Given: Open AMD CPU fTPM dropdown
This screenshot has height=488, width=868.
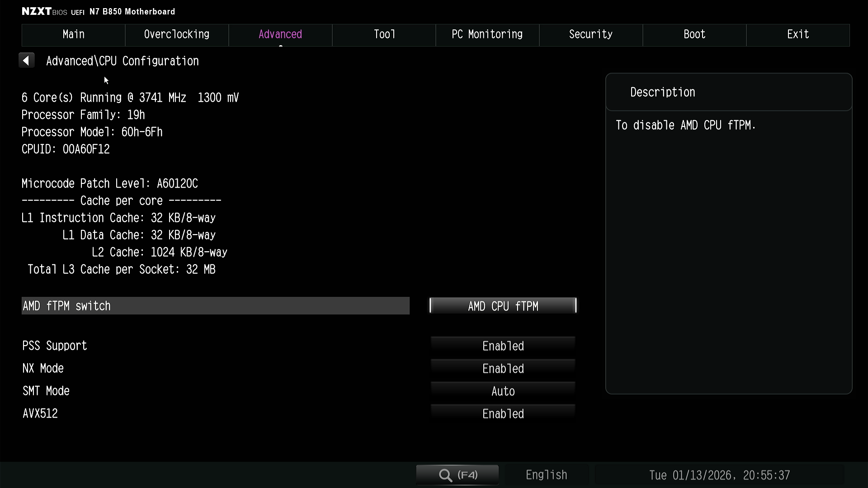Looking at the screenshot, I should (503, 306).
